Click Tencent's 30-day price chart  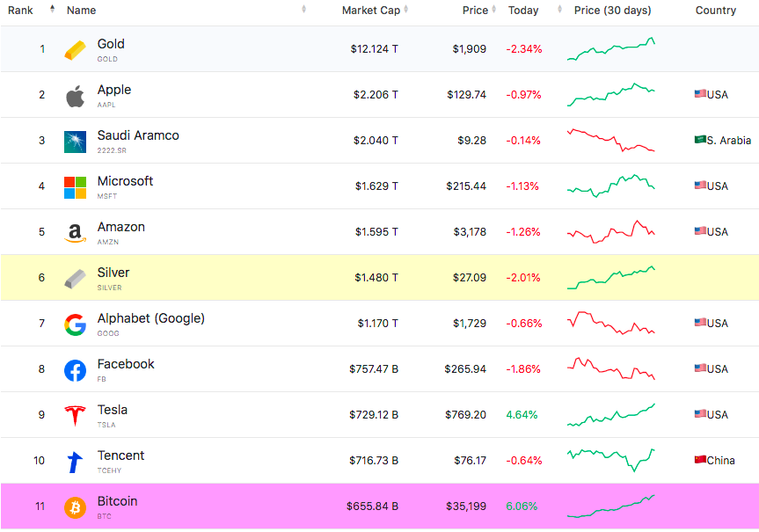[611, 461]
